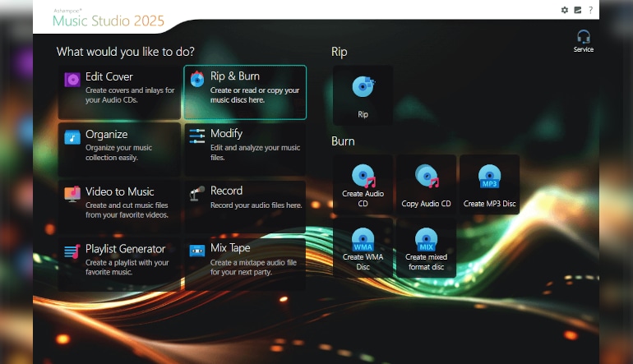Click the Mix Tape title
Image resolution: width=633 pixels, height=364 pixels.
[230, 248]
